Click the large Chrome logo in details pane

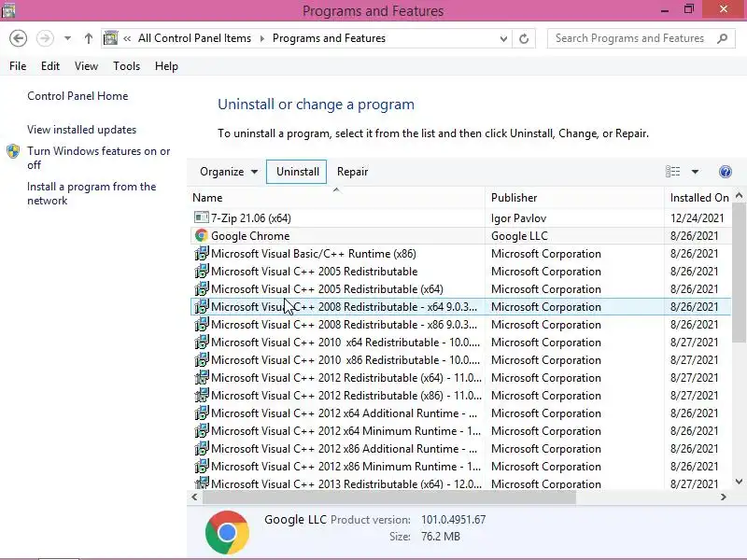pyautogui.click(x=227, y=532)
